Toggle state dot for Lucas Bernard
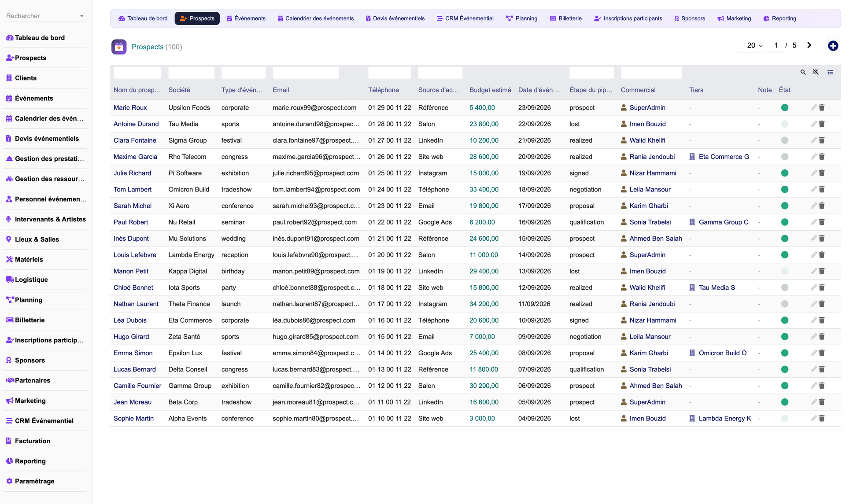Image resolution: width=857 pixels, height=504 pixels. click(x=784, y=370)
